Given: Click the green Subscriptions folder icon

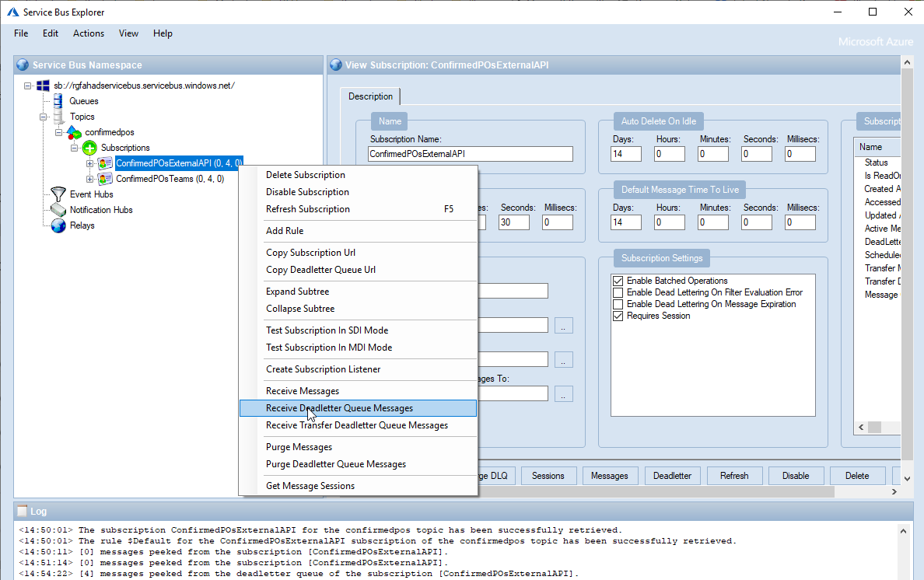Looking at the screenshot, I should click(x=89, y=148).
